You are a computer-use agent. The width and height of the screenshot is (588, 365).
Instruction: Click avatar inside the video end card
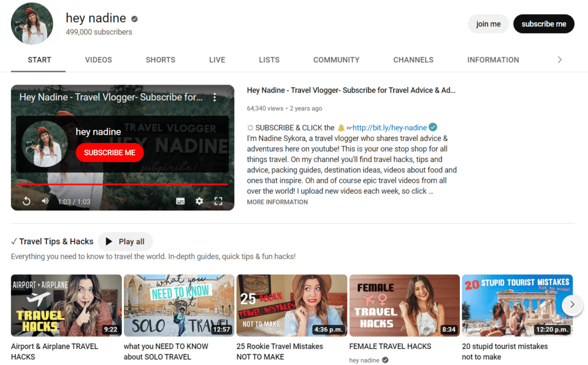45,144
